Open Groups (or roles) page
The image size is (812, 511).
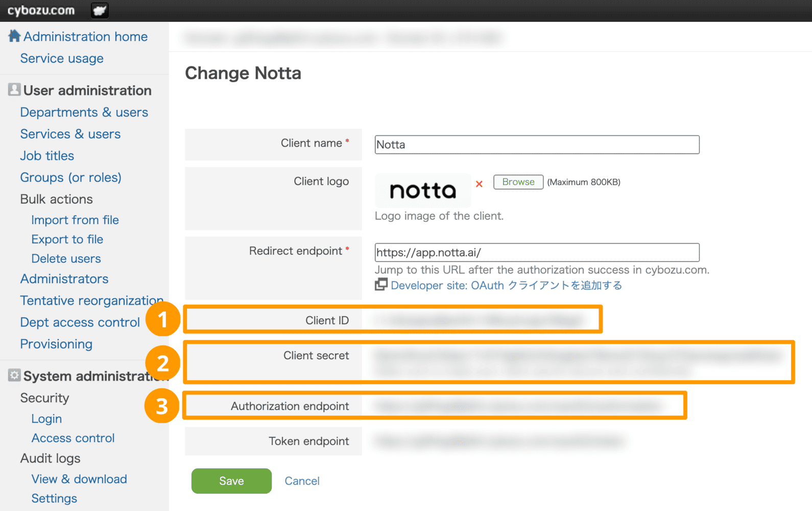click(x=71, y=177)
